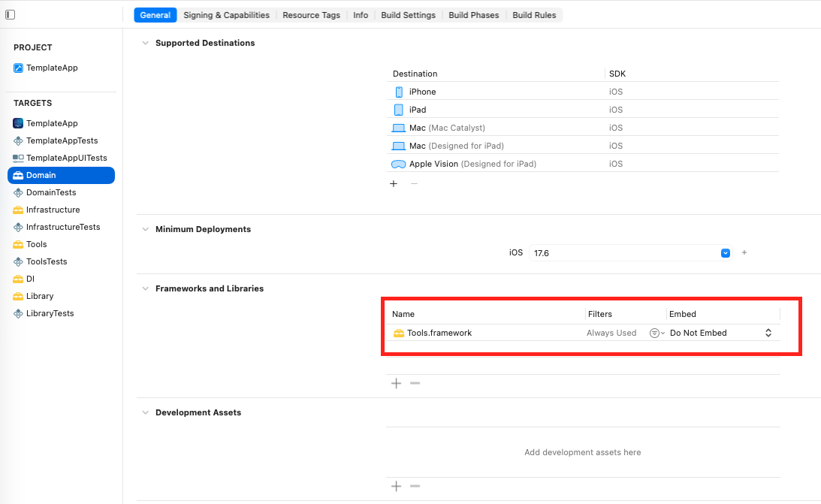Click the Mac Catalyst laptop icon

click(x=399, y=128)
